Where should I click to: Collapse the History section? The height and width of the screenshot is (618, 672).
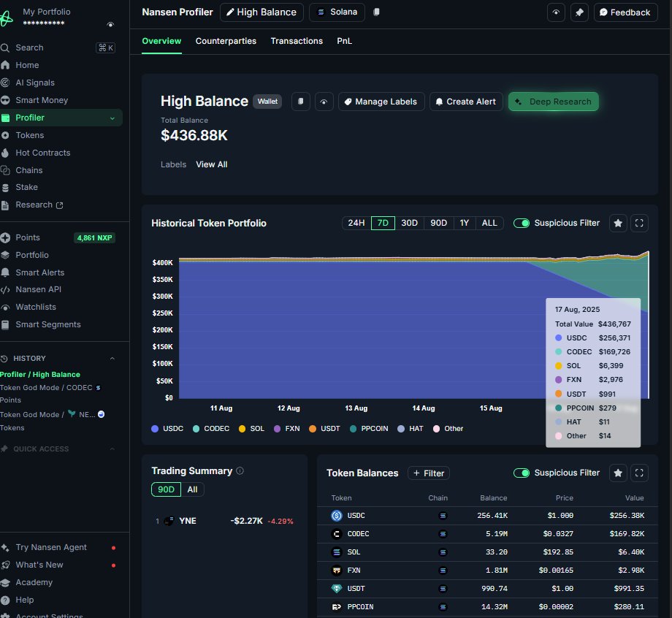112,358
